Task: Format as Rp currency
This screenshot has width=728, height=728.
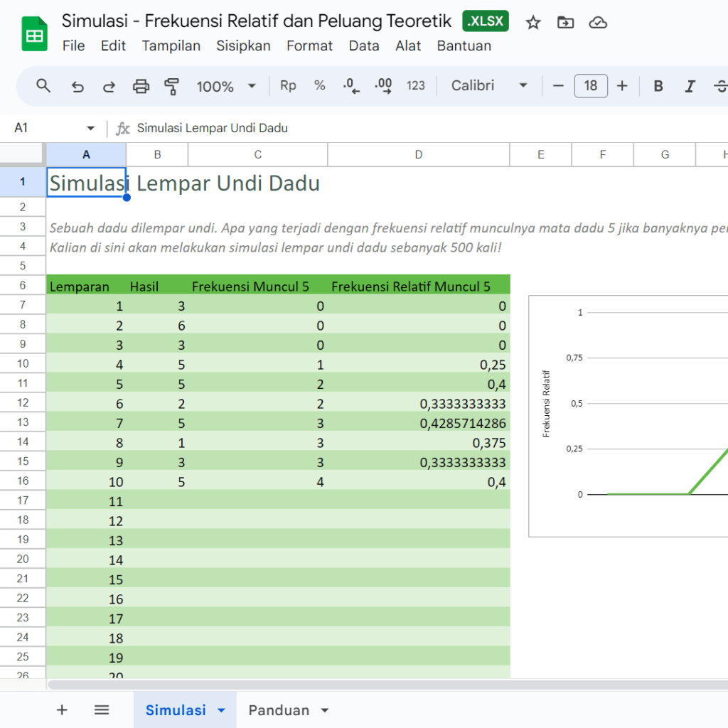Action: [x=288, y=86]
